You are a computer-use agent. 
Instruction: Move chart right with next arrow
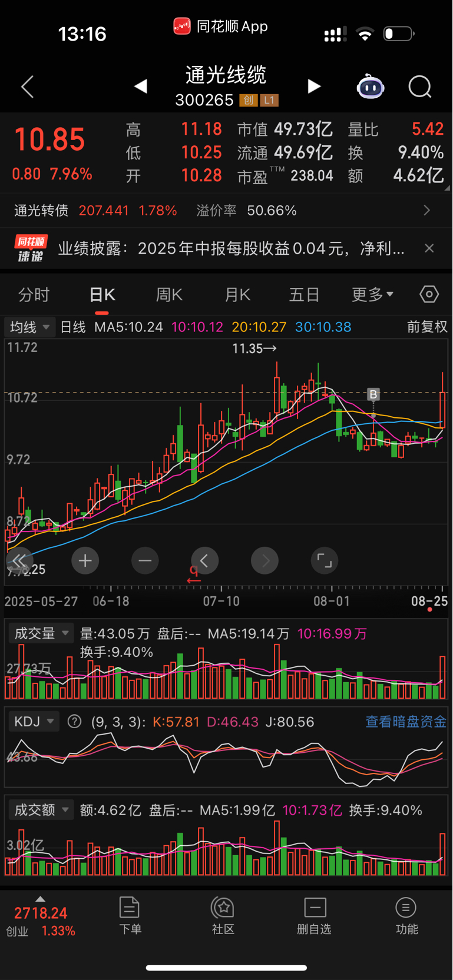[x=265, y=560]
